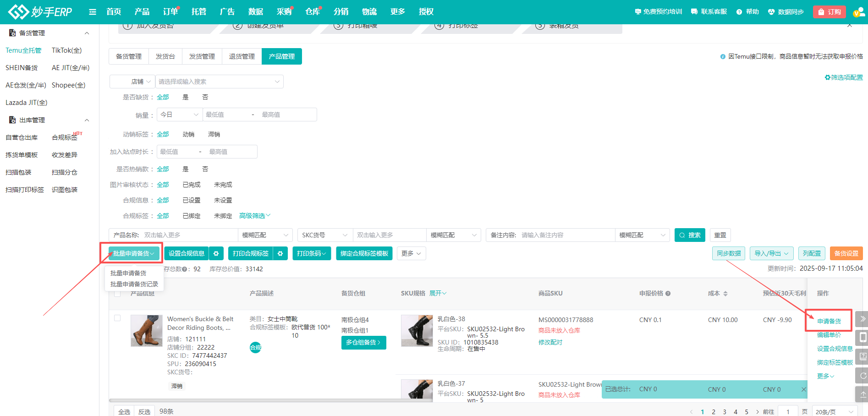Click the hamburger menu icon beside the logo

[x=92, y=12]
